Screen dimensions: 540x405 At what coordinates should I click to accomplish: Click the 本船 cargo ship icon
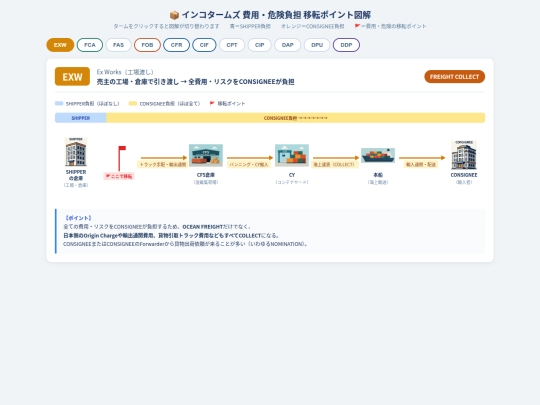378,156
